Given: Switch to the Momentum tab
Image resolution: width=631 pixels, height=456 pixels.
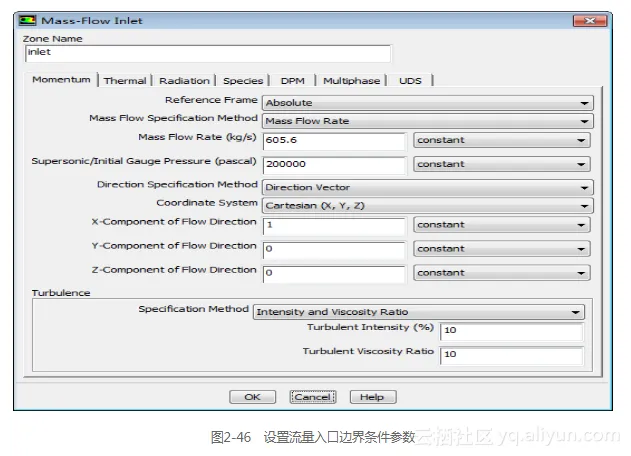Looking at the screenshot, I should pyautogui.click(x=61, y=80).
